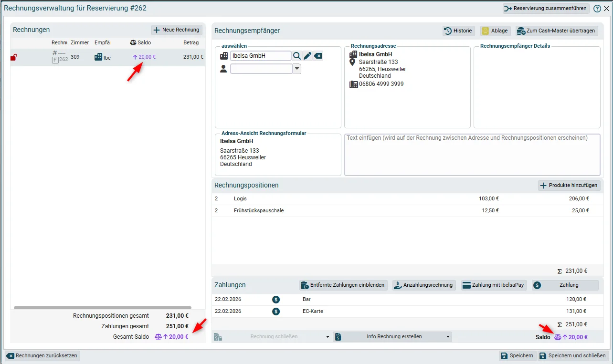Screen dimensions: 613x364
Task: Open the Ibelsa GmbH link in Rechnungsadresse
Action: 376,54
